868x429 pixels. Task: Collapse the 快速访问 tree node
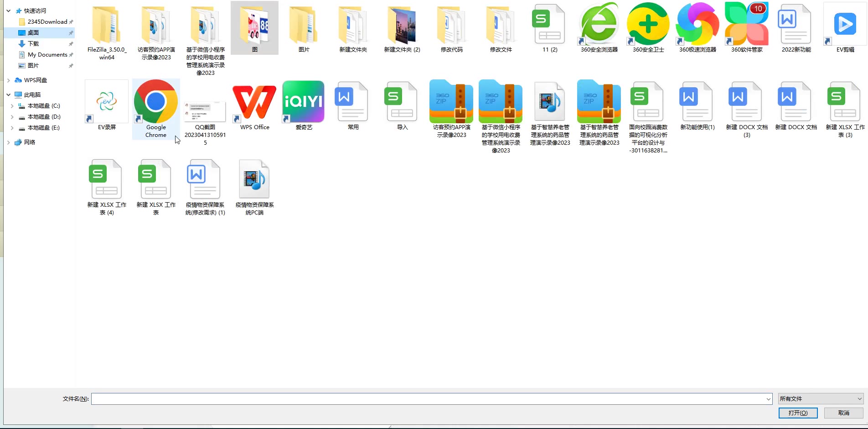pos(8,10)
